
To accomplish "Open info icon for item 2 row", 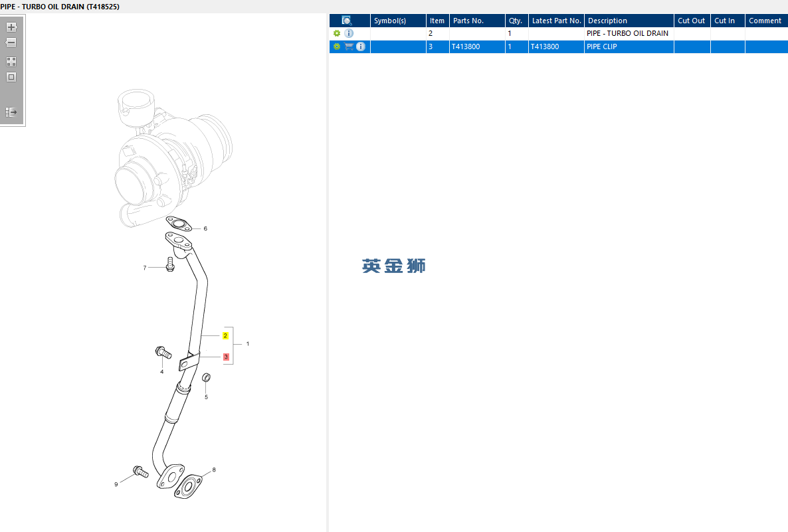I will click(349, 33).
